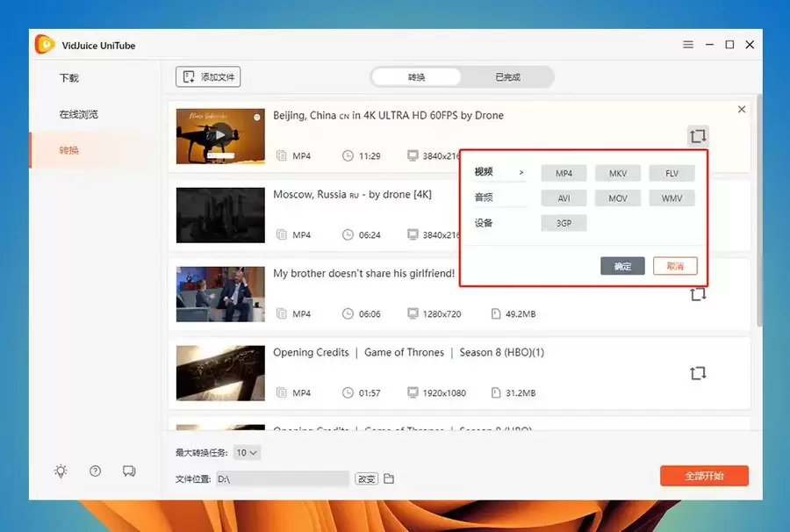Open the feedback chat bubble icon
The height and width of the screenshot is (532, 790).
point(129,471)
